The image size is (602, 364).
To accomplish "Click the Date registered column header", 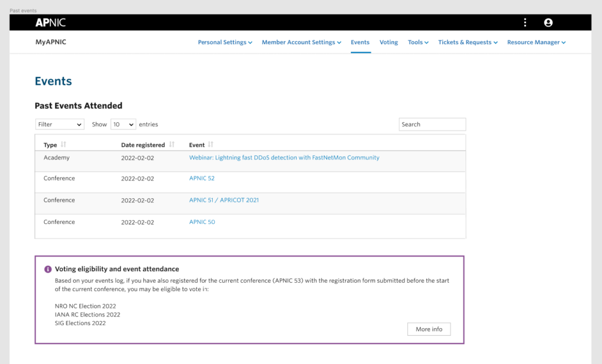I will pos(143,145).
